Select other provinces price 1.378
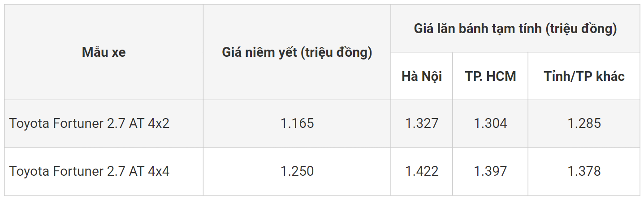 tap(584, 171)
